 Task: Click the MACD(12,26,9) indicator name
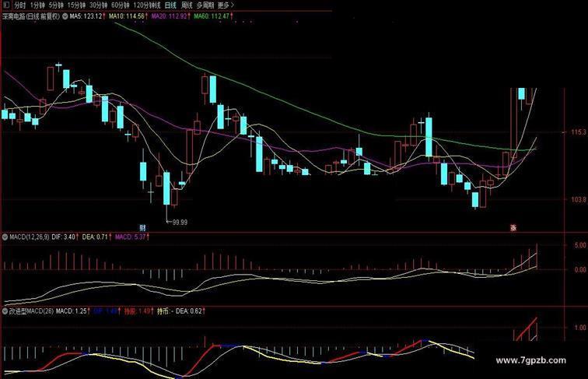click(30, 237)
